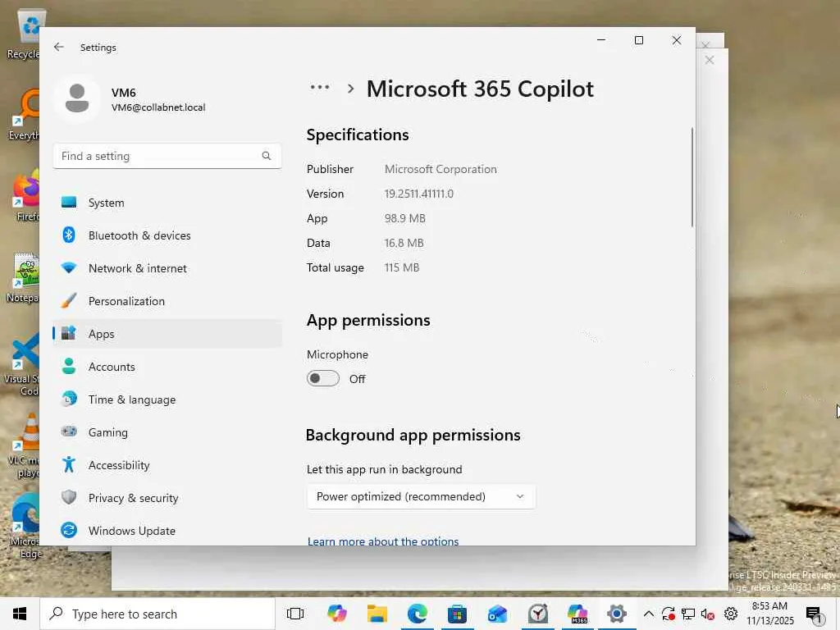The image size is (840, 630).
Task: Open Microsoft Edge desktop shortcut
Action: (24, 526)
